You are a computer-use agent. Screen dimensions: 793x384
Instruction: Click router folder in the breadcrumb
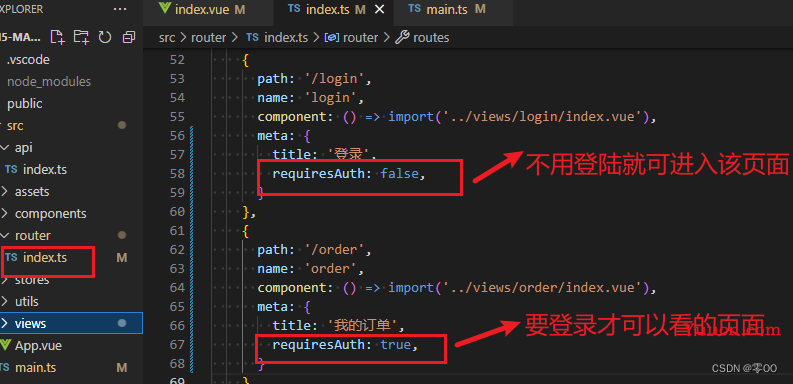click(208, 38)
